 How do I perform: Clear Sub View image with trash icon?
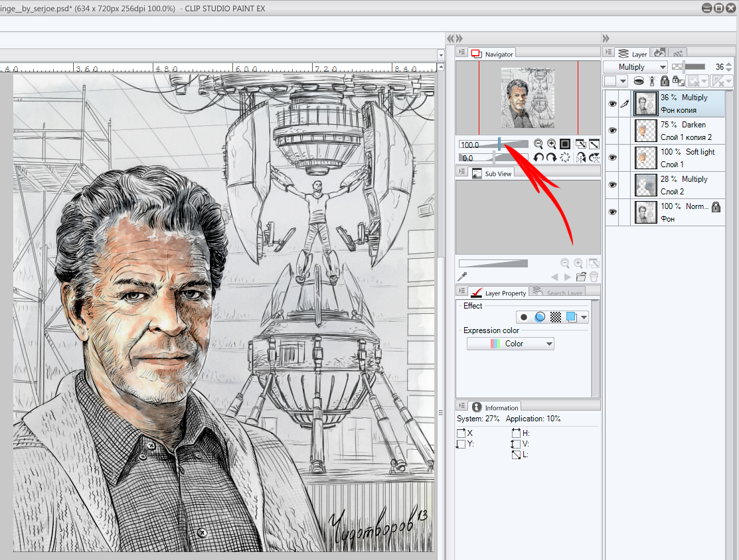pyautogui.click(x=594, y=277)
